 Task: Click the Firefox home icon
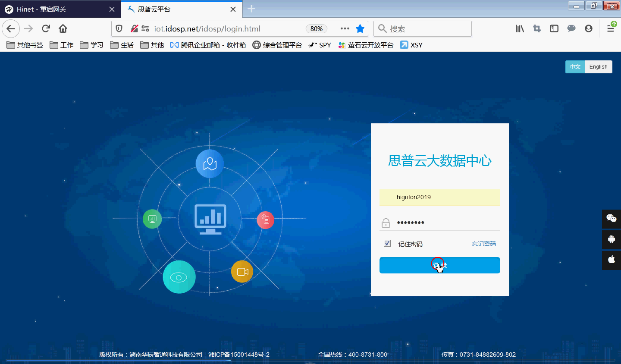pos(63,29)
